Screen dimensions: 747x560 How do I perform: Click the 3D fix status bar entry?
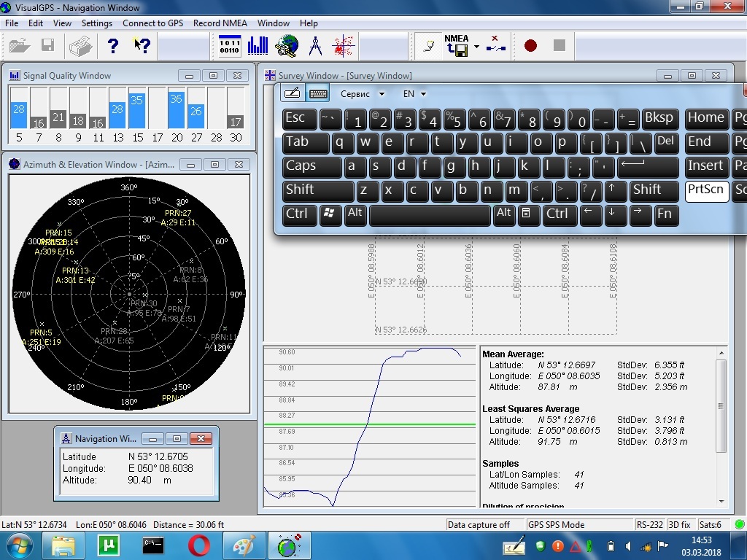point(679,525)
